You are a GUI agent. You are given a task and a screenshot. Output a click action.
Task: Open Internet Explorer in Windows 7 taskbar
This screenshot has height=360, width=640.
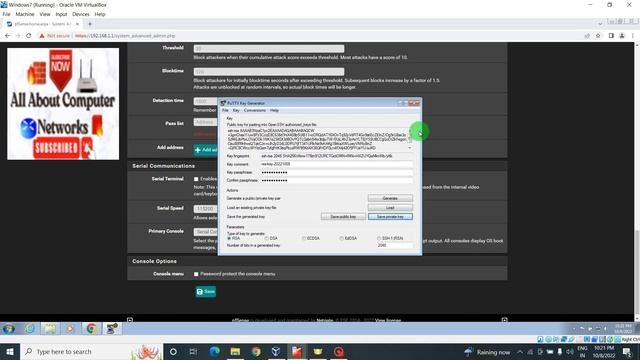pyautogui.click(x=29, y=329)
